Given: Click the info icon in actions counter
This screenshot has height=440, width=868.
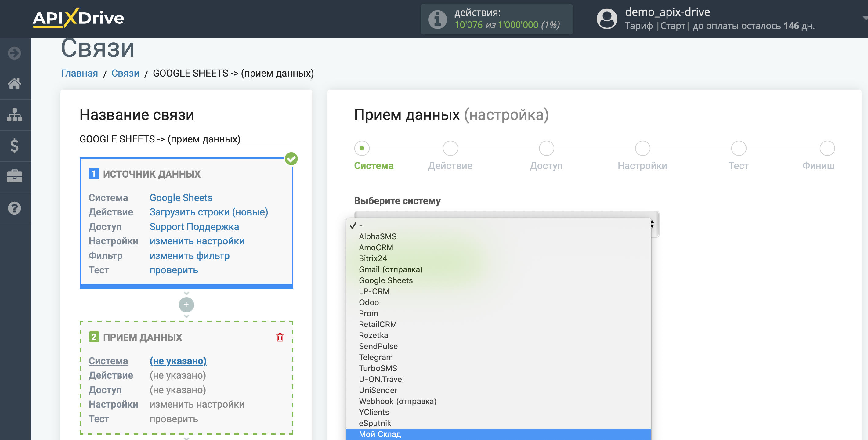Looking at the screenshot, I should 437,19.
